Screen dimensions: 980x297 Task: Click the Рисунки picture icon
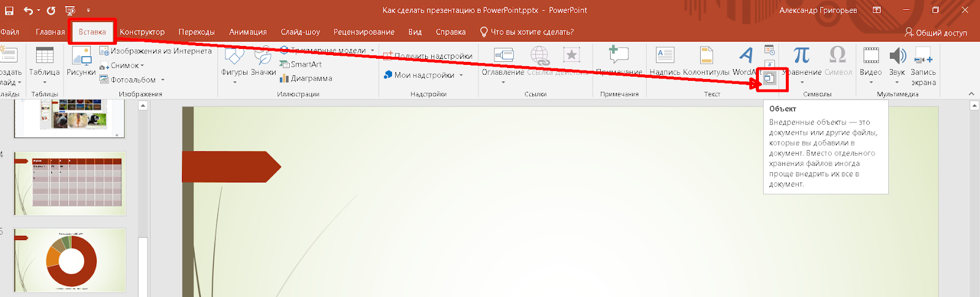81,61
